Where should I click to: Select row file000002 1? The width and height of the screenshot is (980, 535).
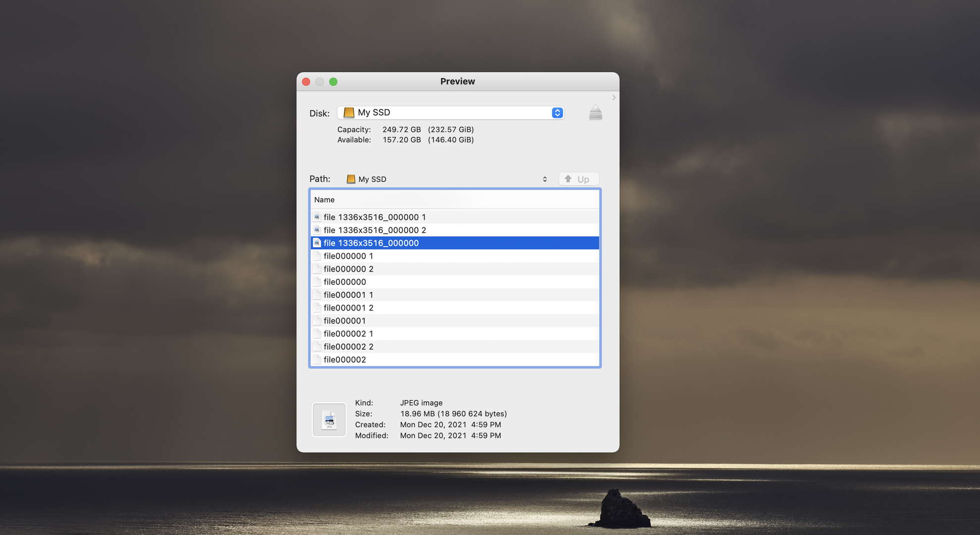[454, 333]
